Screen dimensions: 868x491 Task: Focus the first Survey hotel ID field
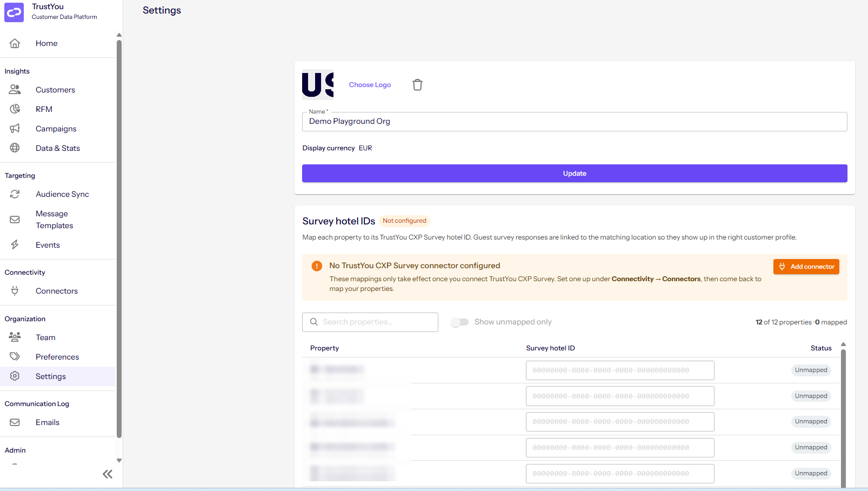point(620,370)
